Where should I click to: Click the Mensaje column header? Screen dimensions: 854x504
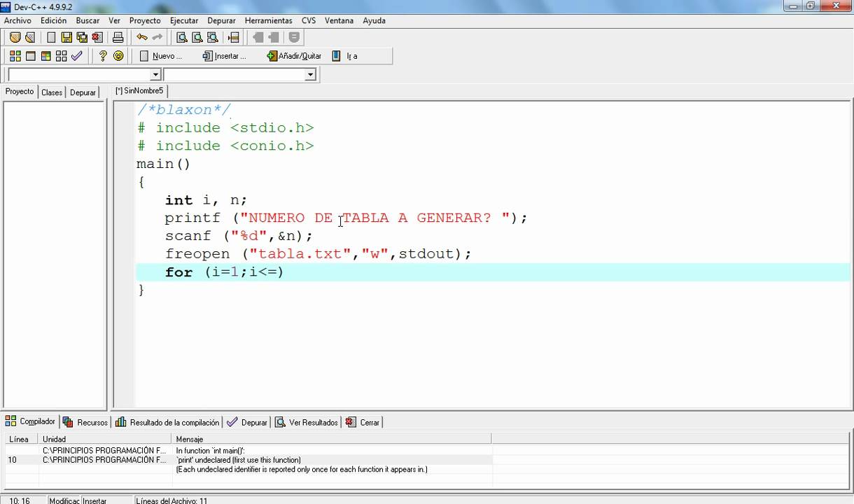click(x=331, y=439)
